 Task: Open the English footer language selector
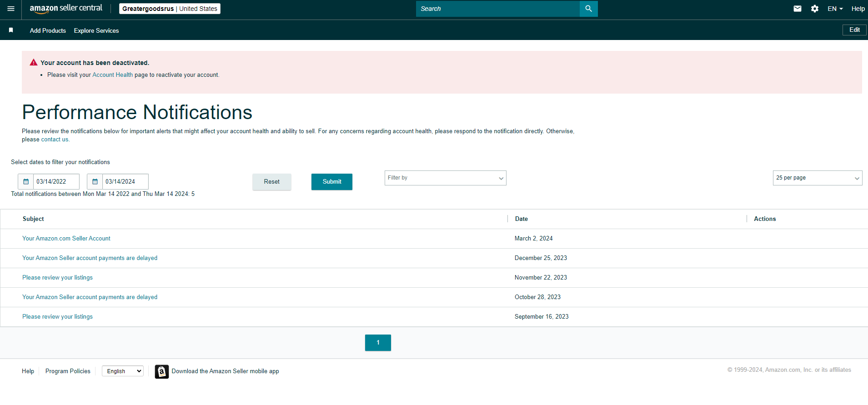(123, 371)
